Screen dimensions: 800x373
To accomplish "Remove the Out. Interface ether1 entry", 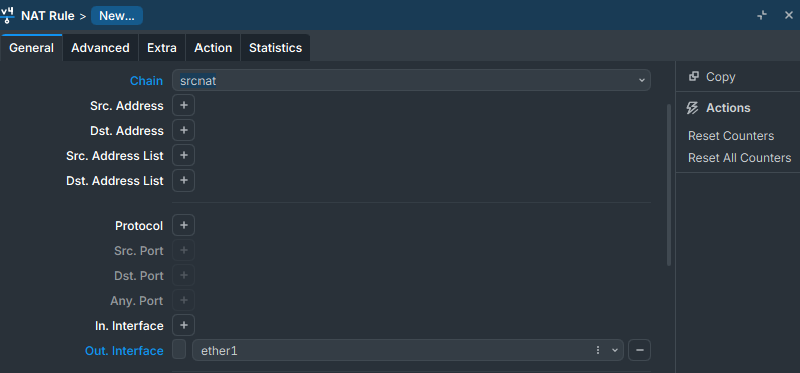I will 639,351.
